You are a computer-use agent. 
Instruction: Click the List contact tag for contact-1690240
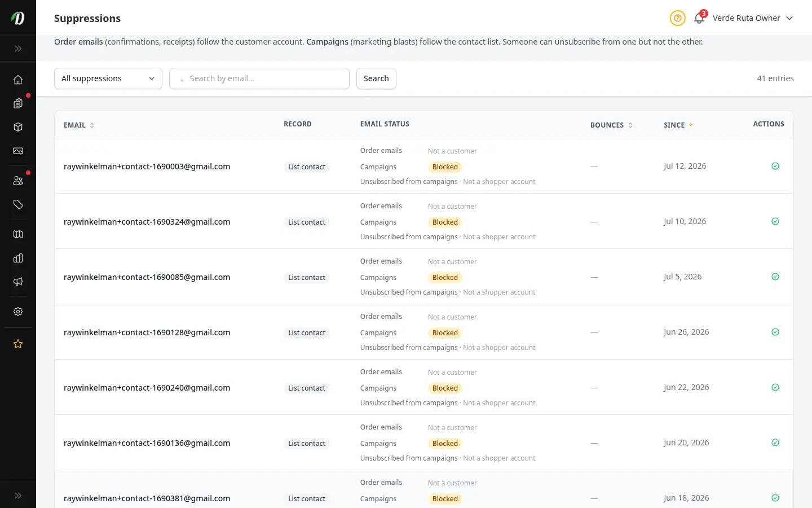click(307, 388)
